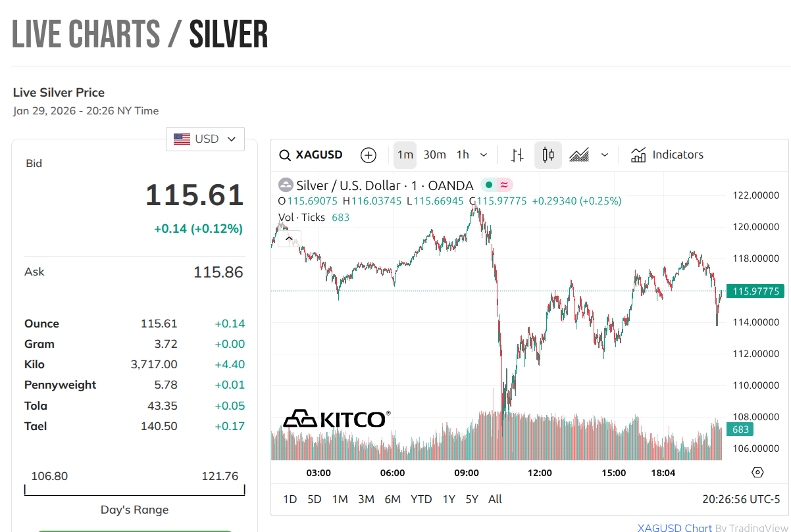Viewport: 791px width, 532px height.
Task: Open chart settings hexagon icon
Action: 757,472
